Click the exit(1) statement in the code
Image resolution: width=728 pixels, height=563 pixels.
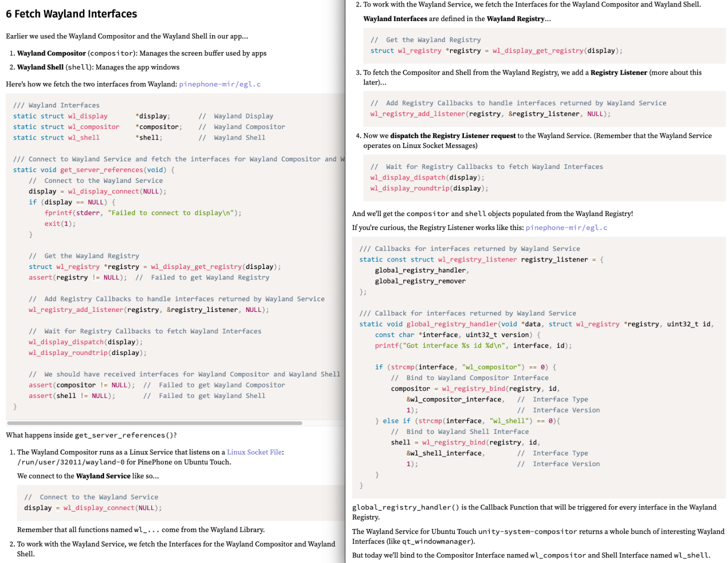tap(60, 223)
